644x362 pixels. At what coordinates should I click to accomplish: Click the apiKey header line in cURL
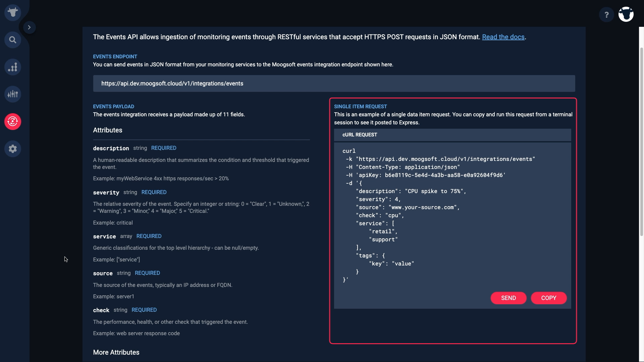(x=426, y=175)
